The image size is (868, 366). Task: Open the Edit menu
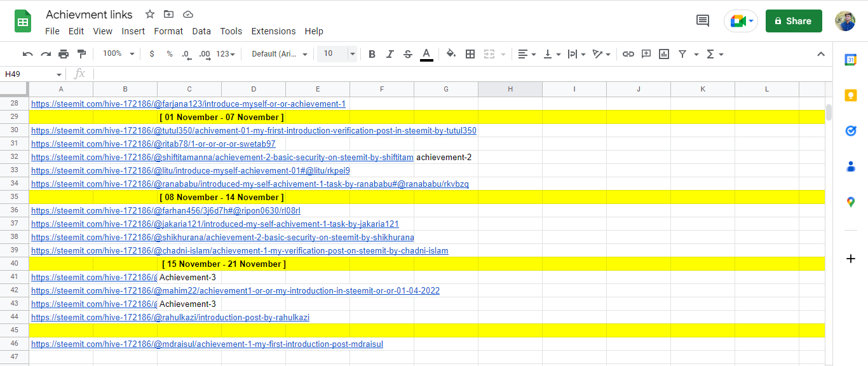point(76,31)
